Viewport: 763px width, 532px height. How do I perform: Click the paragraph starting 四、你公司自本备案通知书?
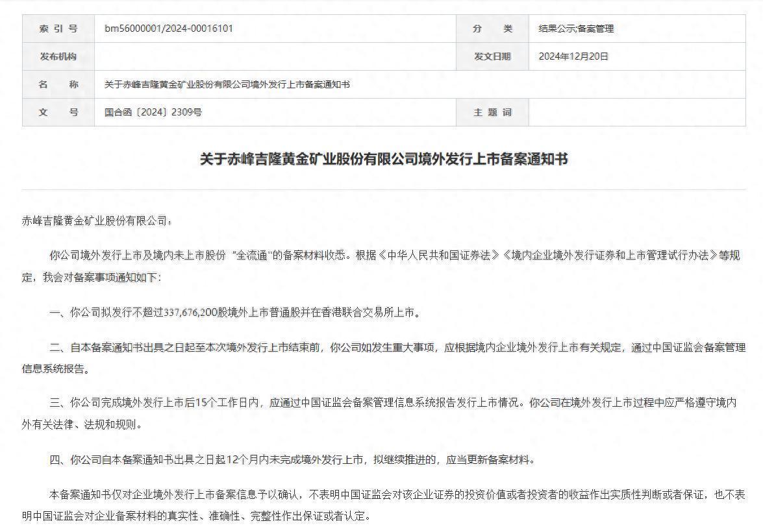click(x=292, y=459)
